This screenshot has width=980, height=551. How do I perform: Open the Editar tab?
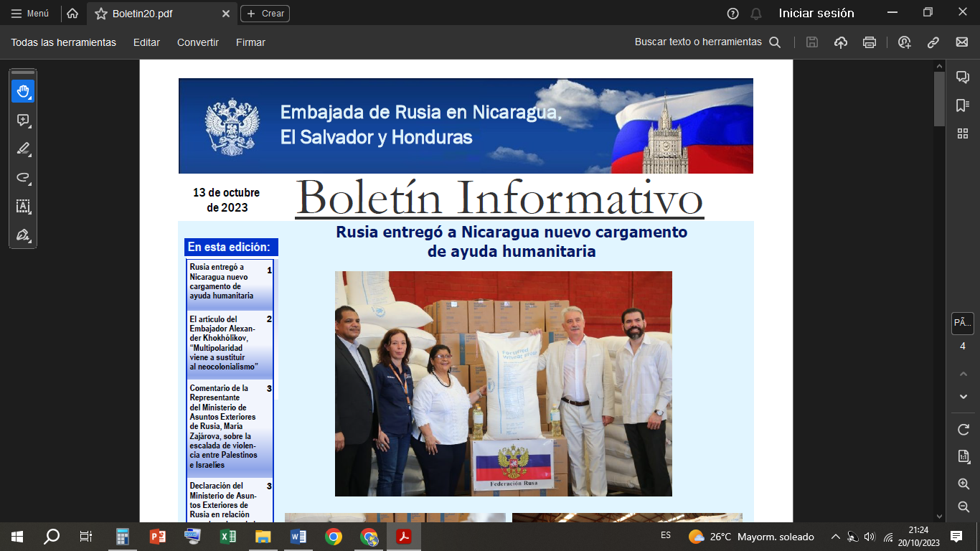click(146, 42)
